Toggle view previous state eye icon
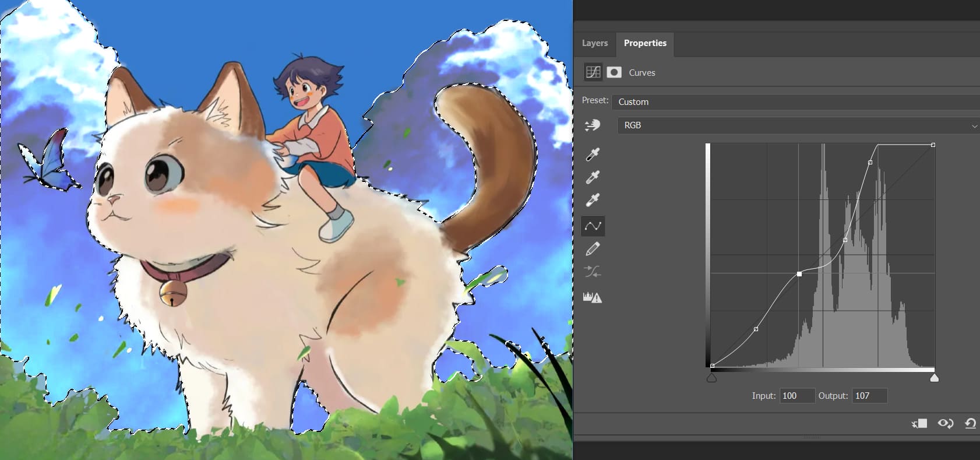This screenshot has height=460, width=980. 945,423
